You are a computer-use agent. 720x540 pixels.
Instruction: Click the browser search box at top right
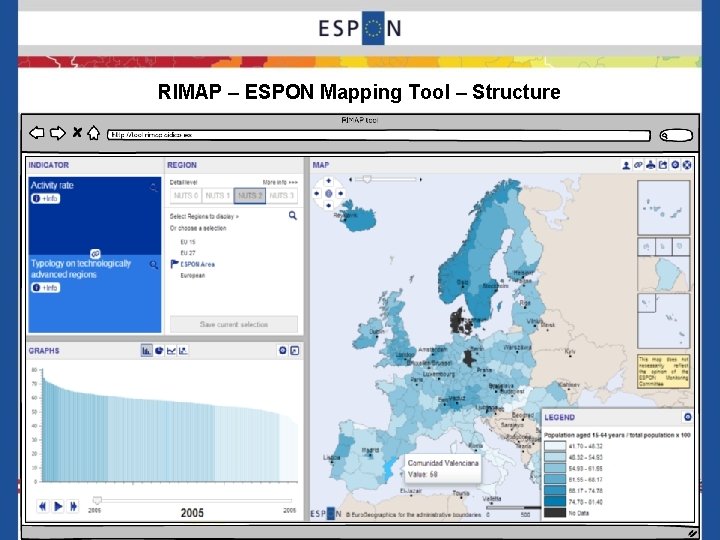pyautogui.click(x=676, y=135)
